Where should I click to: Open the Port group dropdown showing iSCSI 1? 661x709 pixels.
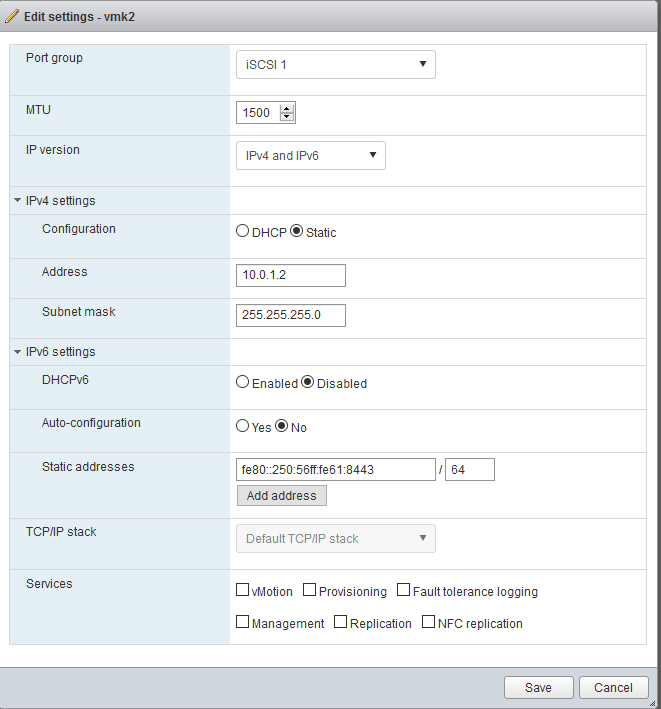tap(335, 65)
